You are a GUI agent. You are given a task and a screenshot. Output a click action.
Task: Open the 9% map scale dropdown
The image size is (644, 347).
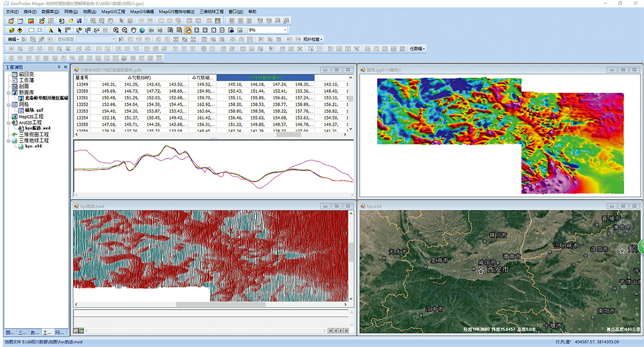tap(285, 30)
